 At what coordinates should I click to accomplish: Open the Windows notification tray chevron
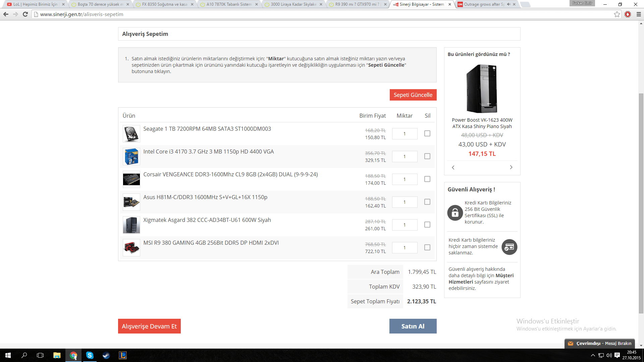pos(592,355)
